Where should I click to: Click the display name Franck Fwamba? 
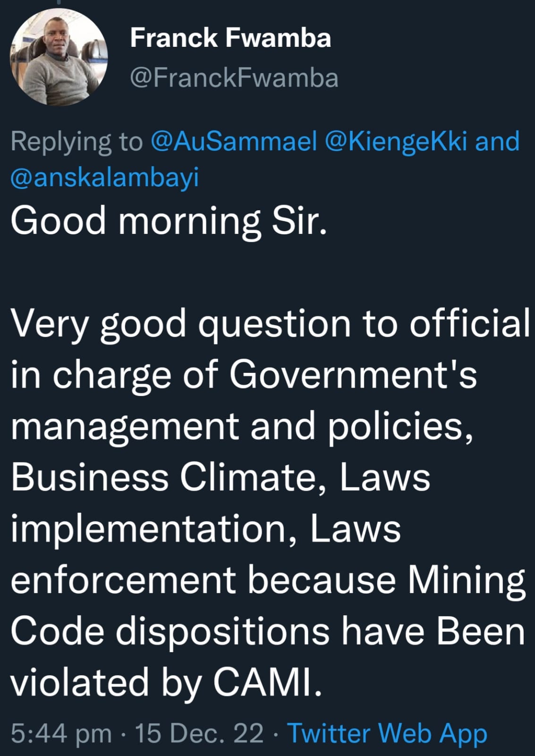230,38
